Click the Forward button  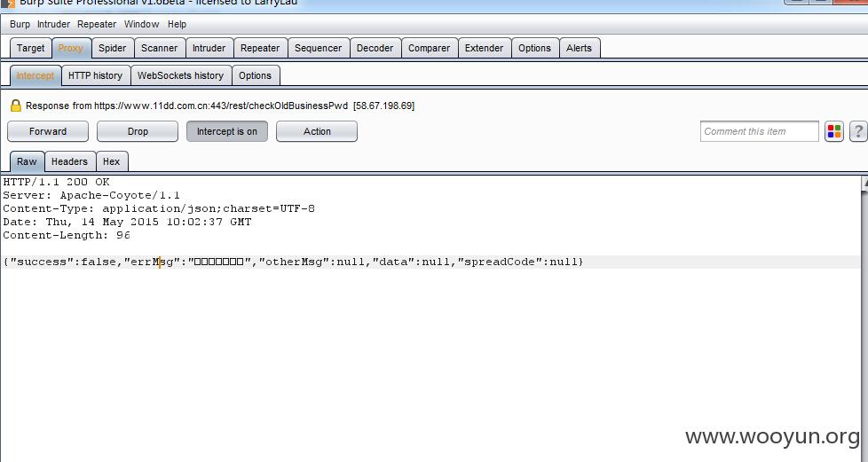click(48, 132)
